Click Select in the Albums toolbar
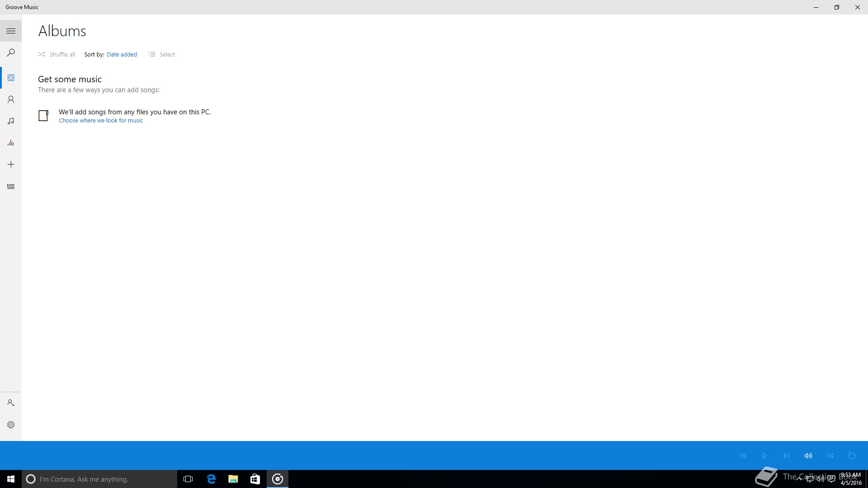Image resolution: width=868 pixels, height=488 pixels. pyautogui.click(x=161, y=54)
